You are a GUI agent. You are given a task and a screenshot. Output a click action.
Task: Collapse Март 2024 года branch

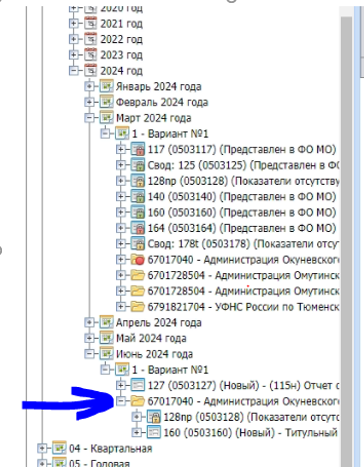coord(89,118)
